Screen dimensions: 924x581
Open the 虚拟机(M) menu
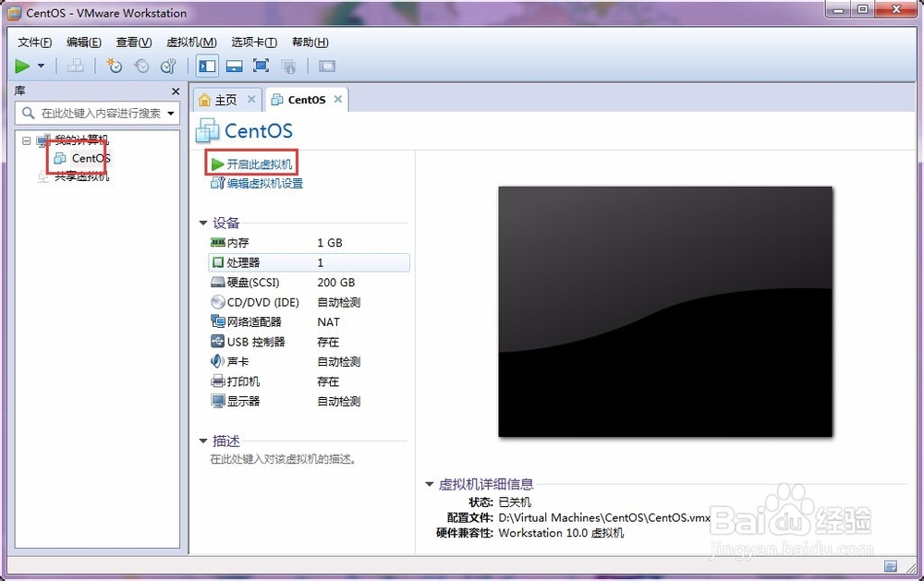(190, 42)
